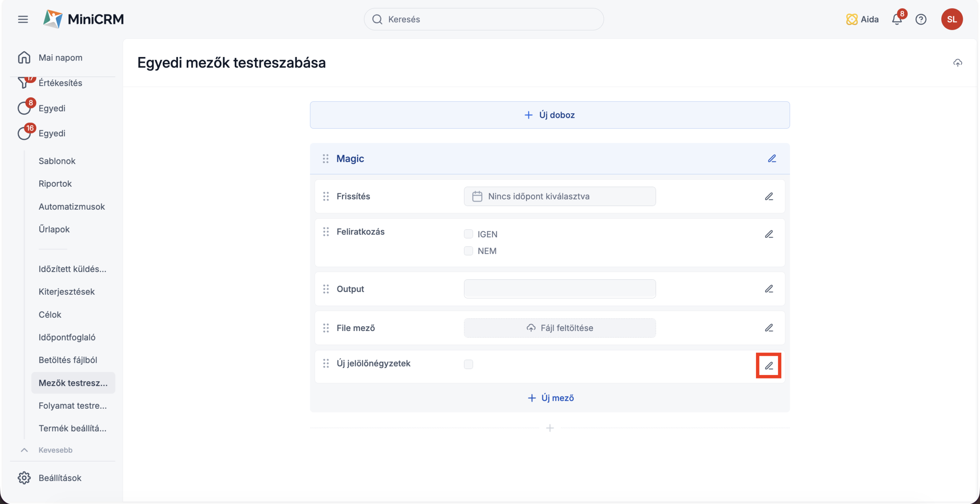The width and height of the screenshot is (980, 504).
Task: Edit the Output field
Action: (769, 289)
